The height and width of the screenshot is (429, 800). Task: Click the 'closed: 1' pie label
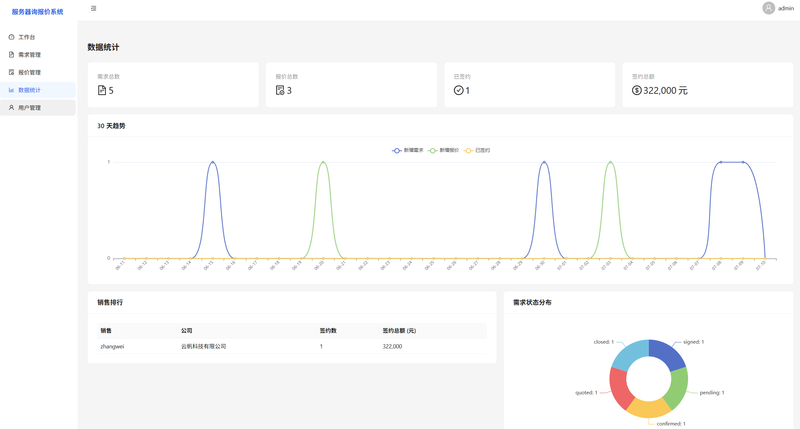point(604,342)
